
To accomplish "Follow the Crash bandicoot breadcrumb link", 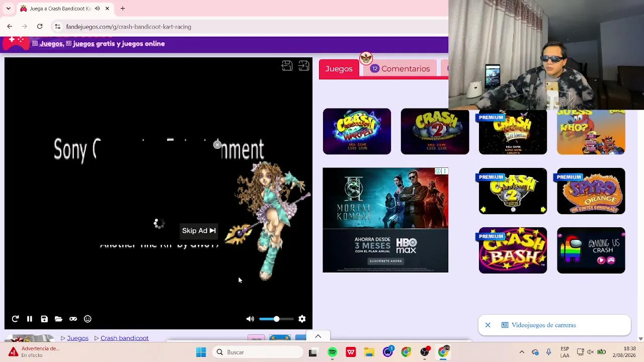I will tap(124, 338).
